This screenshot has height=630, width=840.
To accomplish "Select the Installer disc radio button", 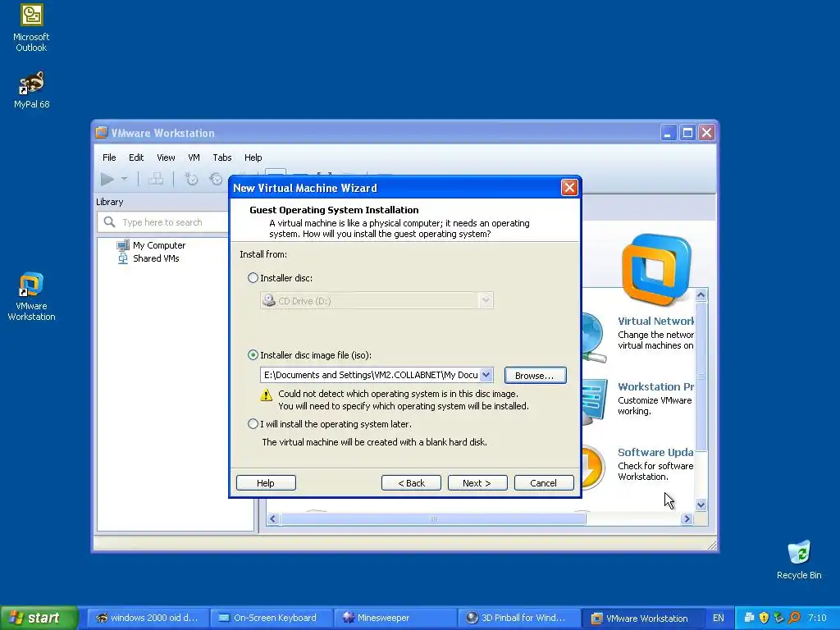I will (x=253, y=277).
